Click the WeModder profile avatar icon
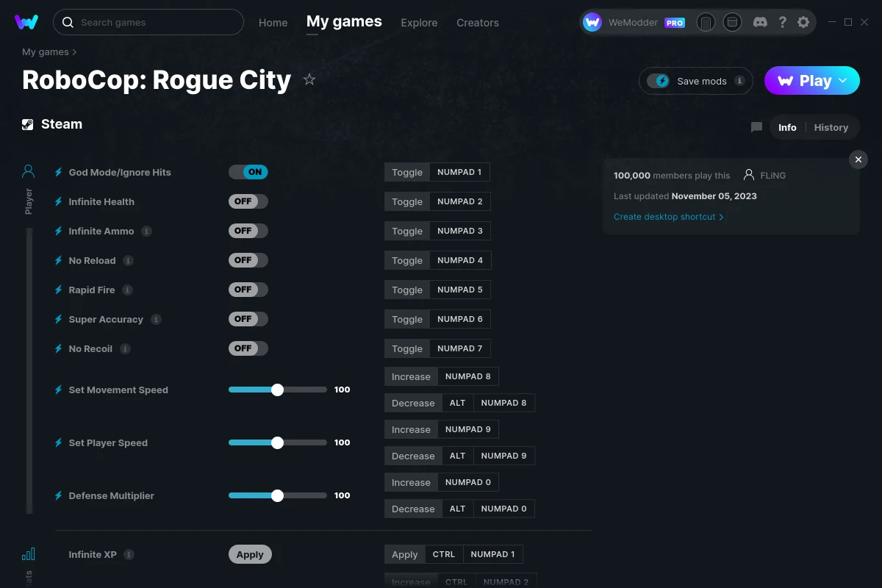The width and height of the screenshot is (882, 588). tap(592, 22)
